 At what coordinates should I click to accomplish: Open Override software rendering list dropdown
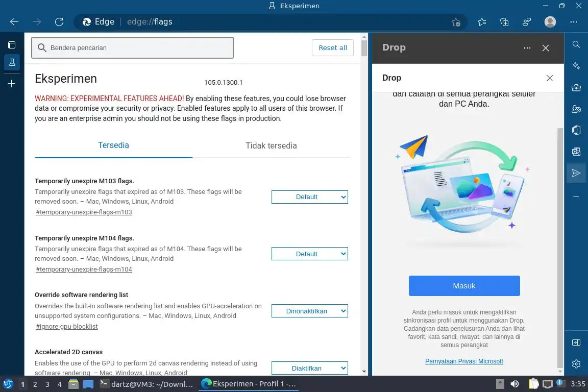point(310,311)
